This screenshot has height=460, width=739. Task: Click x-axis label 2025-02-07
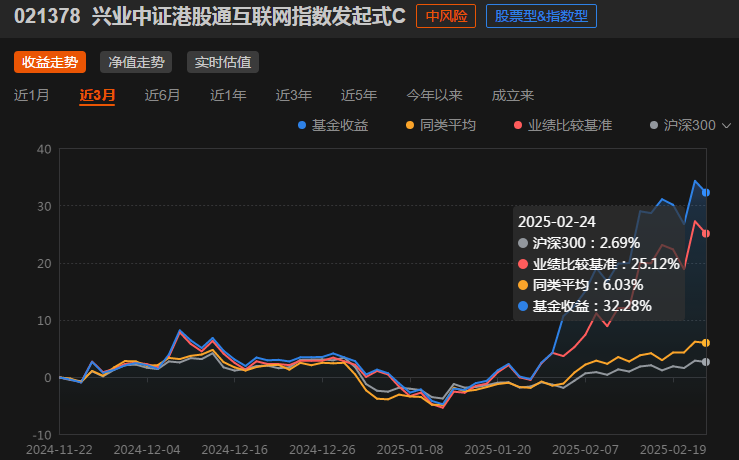point(585,450)
